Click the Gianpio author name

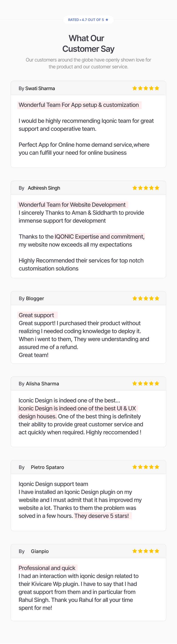40,551
